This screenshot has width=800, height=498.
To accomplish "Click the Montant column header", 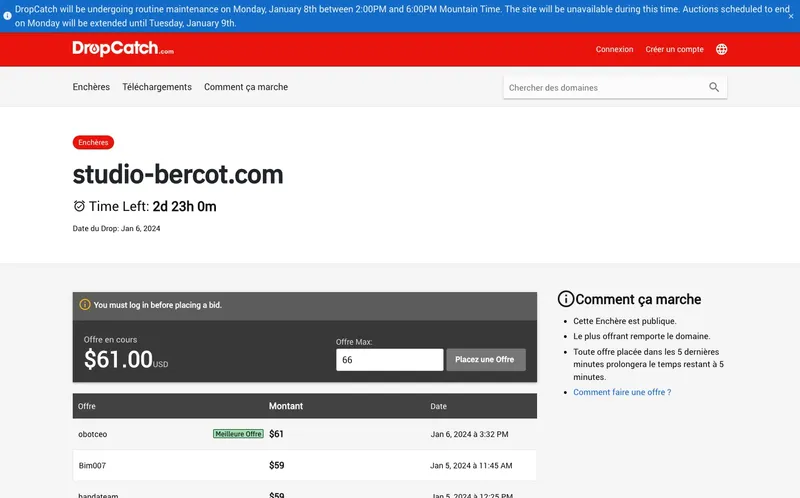I will 286,406.
